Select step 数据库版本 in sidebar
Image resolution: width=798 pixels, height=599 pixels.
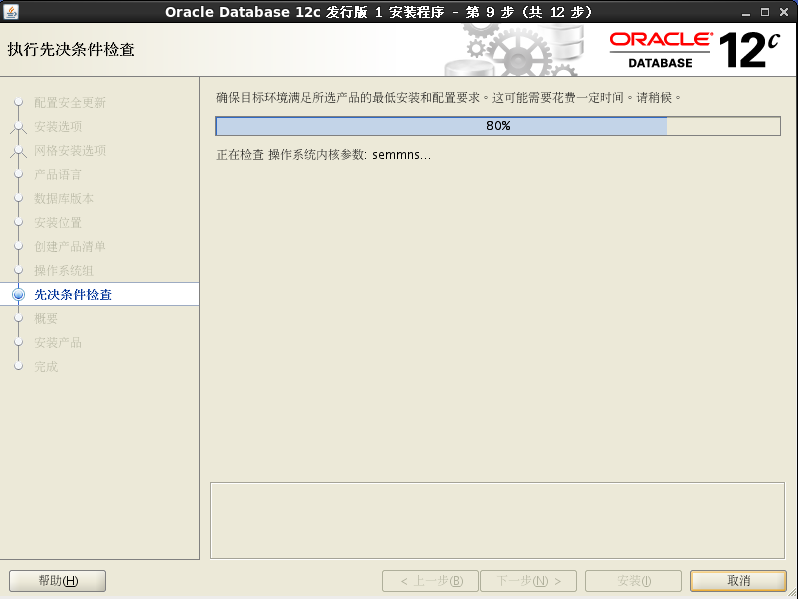(64, 198)
